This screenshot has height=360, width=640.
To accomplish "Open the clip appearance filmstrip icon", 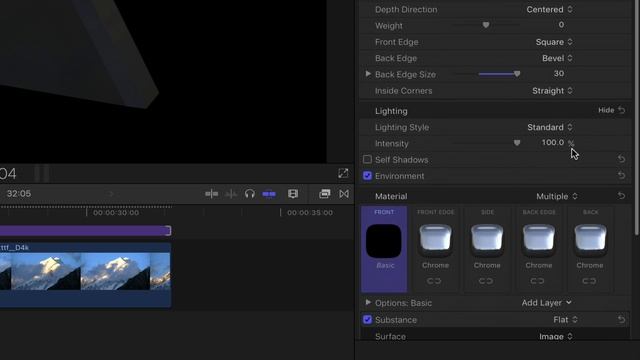I will 293,194.
